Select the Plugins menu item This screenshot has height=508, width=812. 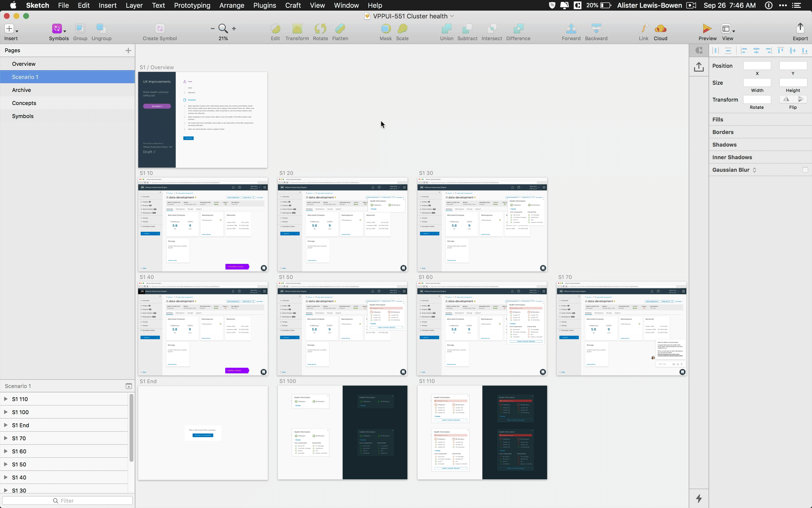pos(265,5)
